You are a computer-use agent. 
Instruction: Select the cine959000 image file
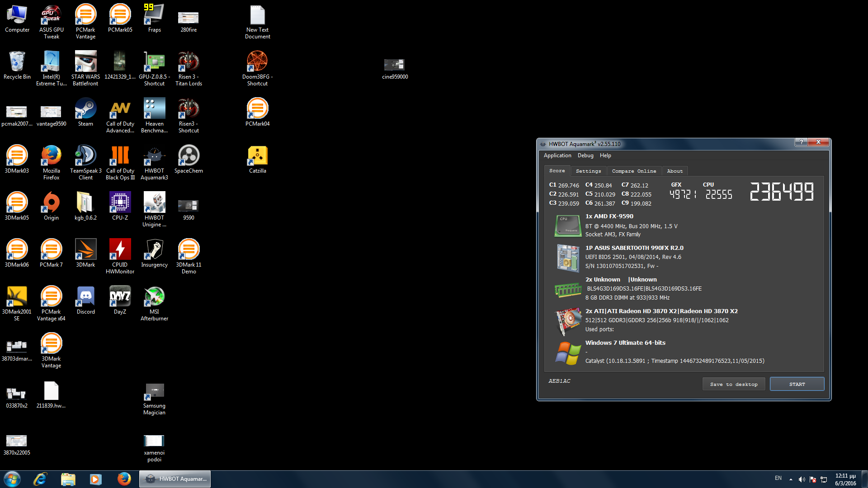[x=395, y=68]
